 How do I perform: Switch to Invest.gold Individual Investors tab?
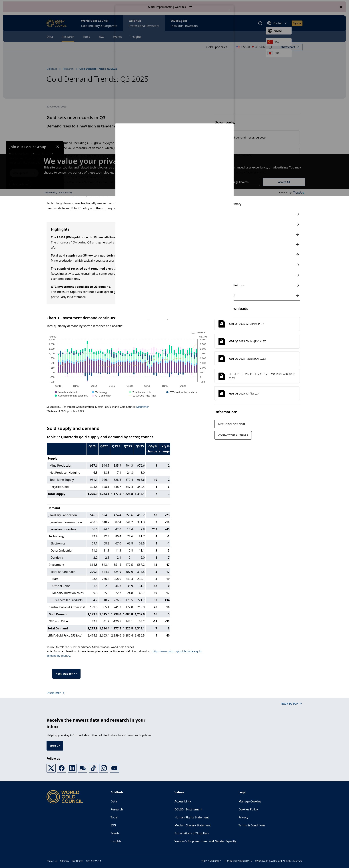click(x=184, y=23)
